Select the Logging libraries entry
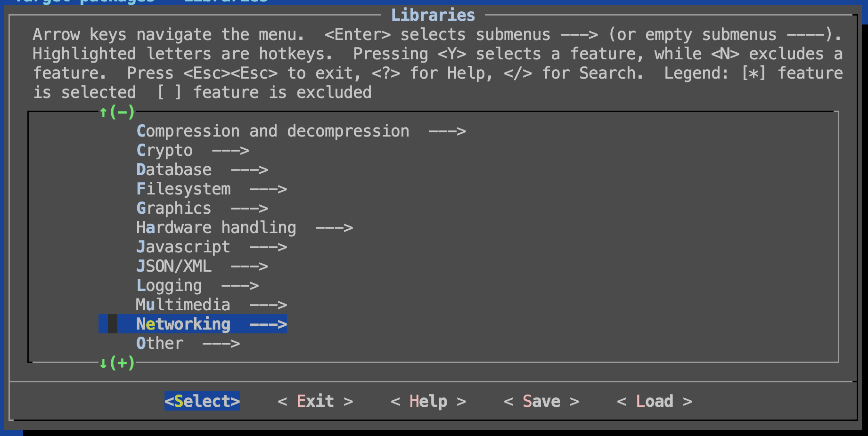This screenshot has height=436, width=868. 169,285
